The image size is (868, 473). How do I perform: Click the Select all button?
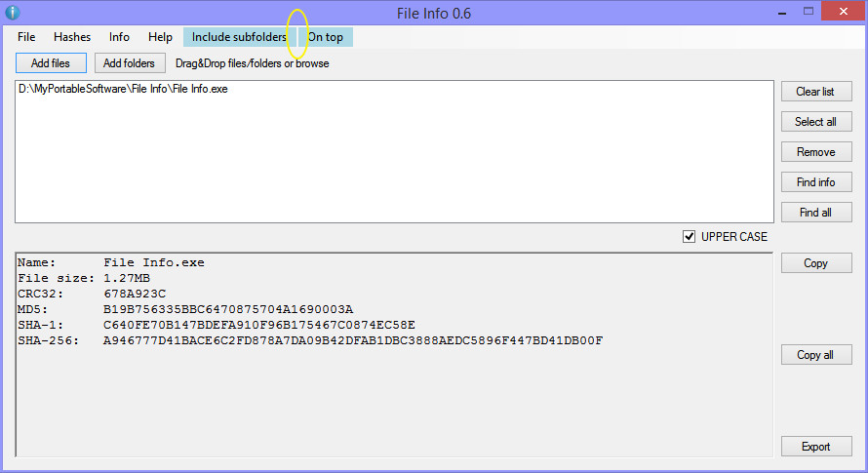click(816, 122)
